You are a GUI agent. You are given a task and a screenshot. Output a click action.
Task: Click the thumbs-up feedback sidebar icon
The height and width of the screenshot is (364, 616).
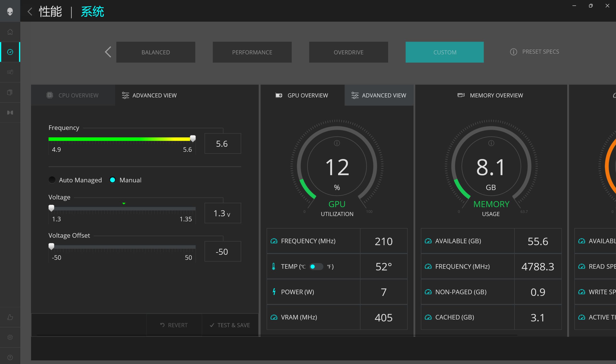point(10,317)
